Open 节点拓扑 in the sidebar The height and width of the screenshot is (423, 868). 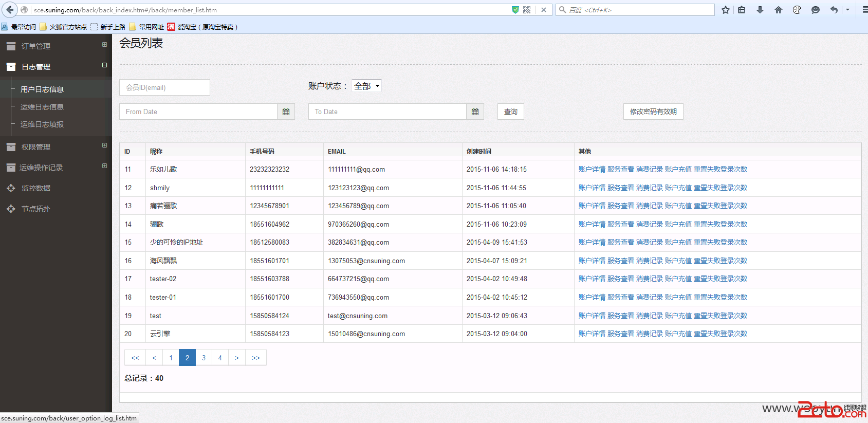36,209
